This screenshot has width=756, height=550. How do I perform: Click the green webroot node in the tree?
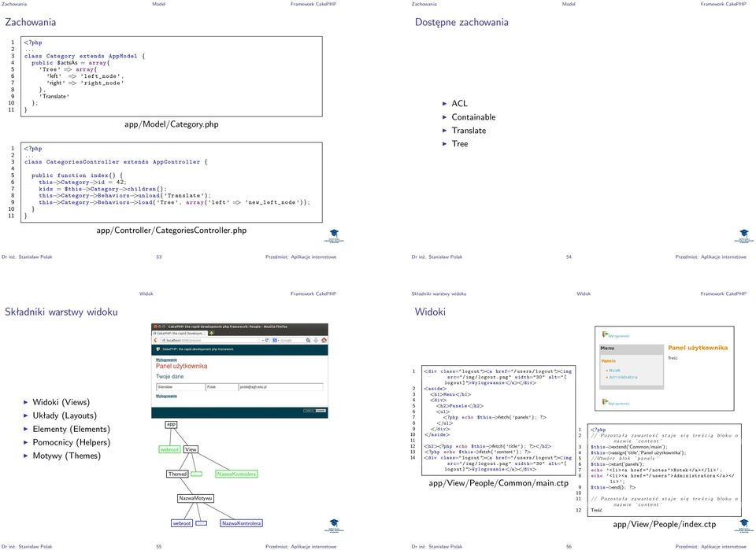[x=170, y=449]
